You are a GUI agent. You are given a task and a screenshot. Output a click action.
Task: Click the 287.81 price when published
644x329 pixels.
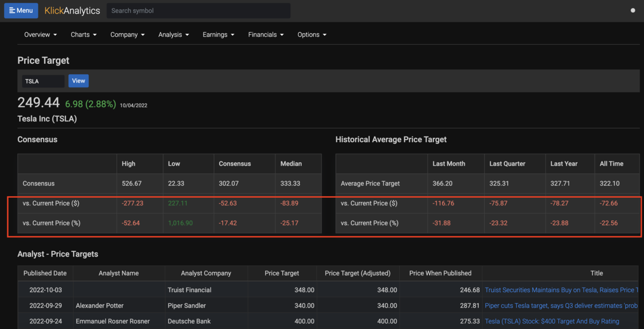(x=470, y=305)
